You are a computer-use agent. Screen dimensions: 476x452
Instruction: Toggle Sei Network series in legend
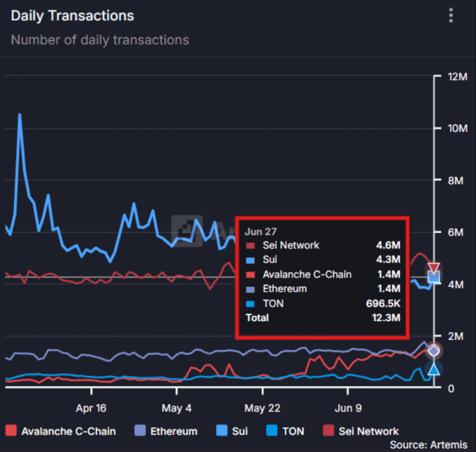tap(361, 431)
